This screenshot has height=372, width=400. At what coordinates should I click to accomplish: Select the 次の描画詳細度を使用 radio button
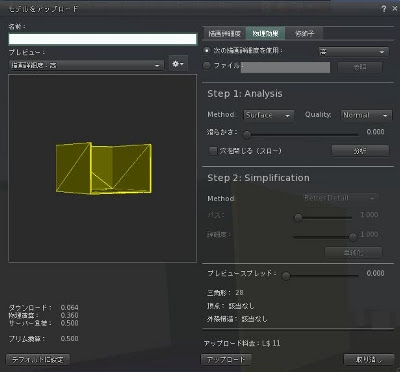(x=207, y=51)
